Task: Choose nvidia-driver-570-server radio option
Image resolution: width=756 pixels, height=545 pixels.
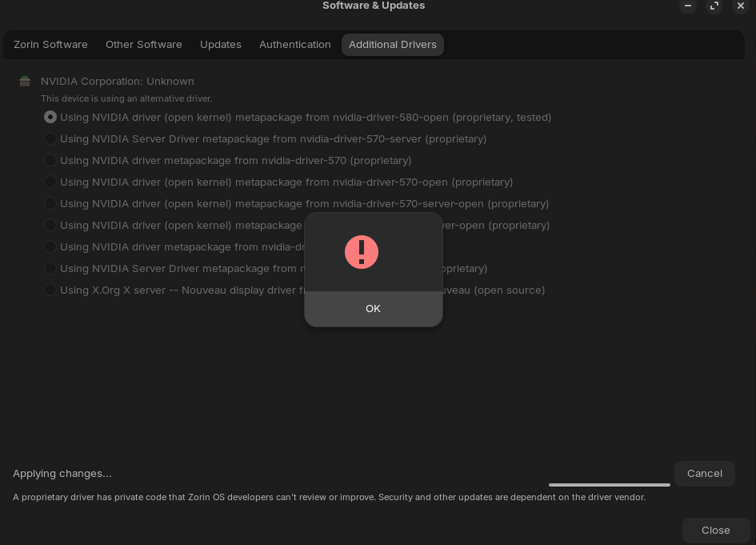Action: click(x=50, y=138)
